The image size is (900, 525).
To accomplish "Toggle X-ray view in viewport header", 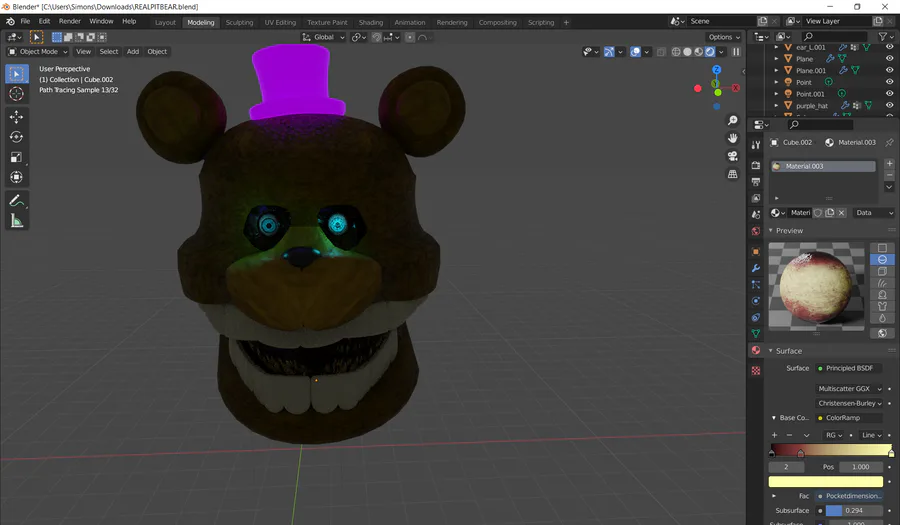I will coord(661,52).
